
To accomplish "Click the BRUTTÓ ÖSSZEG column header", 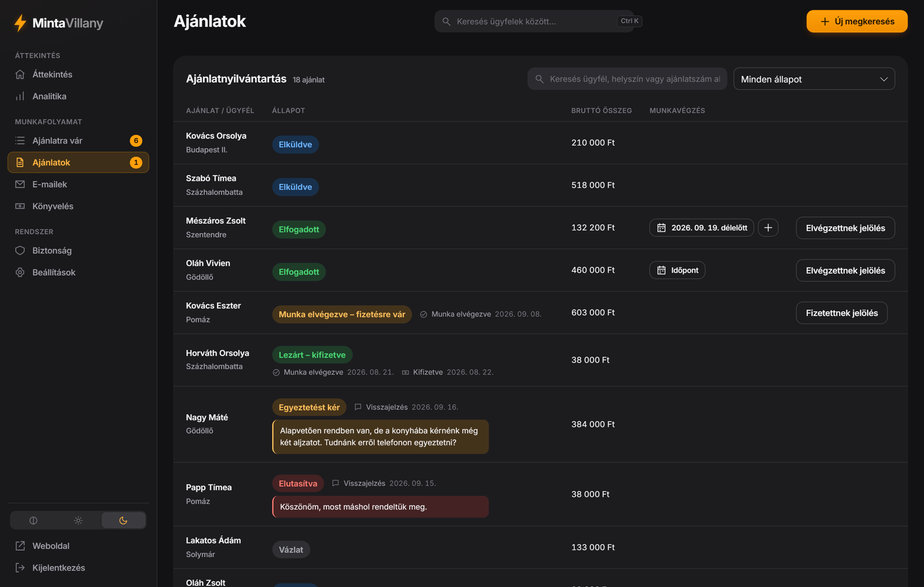I will tap(601, 111).
